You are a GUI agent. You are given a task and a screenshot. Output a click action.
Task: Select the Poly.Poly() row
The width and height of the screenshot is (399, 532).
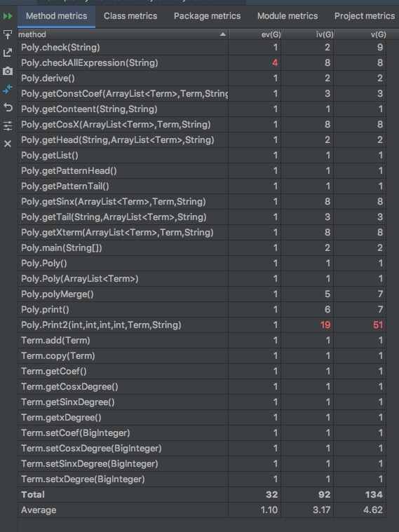coord(202,264)
